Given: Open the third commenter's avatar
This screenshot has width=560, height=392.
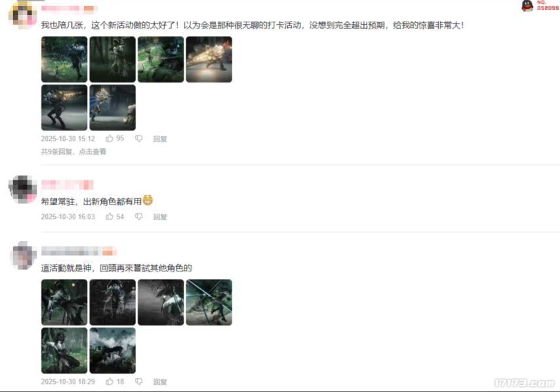Looking at the screenshot, I should click(x=23, y=255).
